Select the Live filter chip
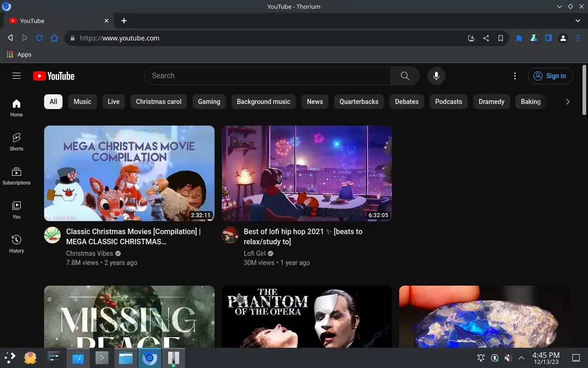The height and width of the screenshot is (368, 588). click(x=113, y=102)
